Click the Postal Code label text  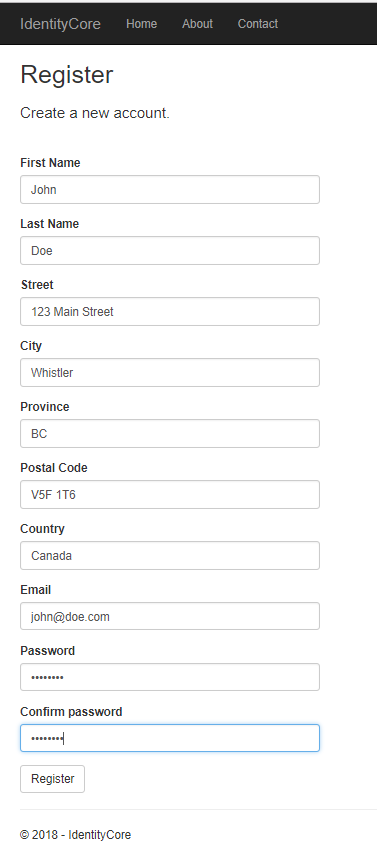(x=54, y=468)
